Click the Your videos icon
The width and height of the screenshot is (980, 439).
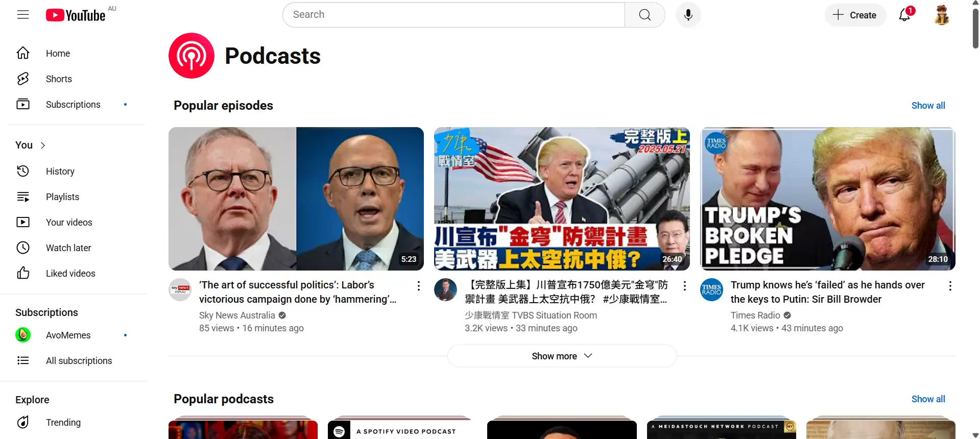pyautogui.click(x=23, y=222)
